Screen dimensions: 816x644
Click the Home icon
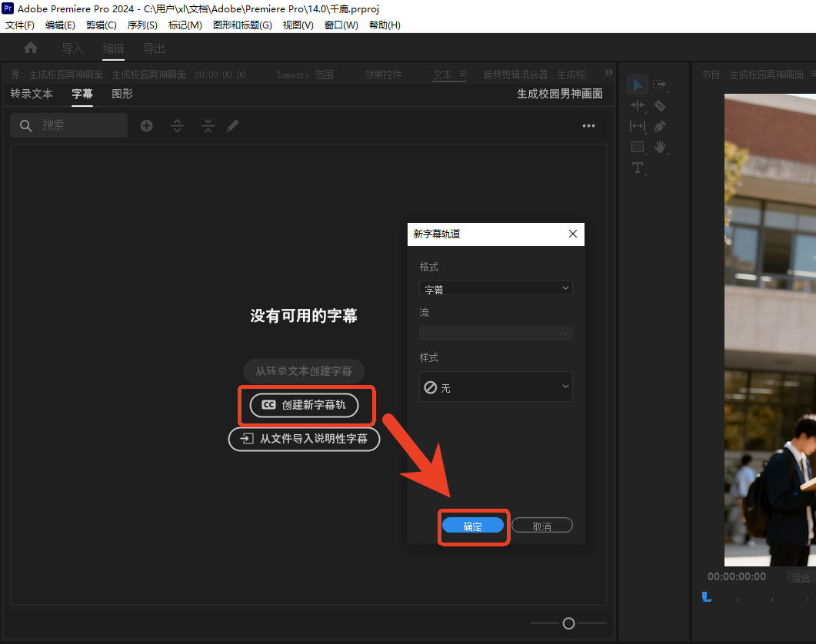[31, 48]
